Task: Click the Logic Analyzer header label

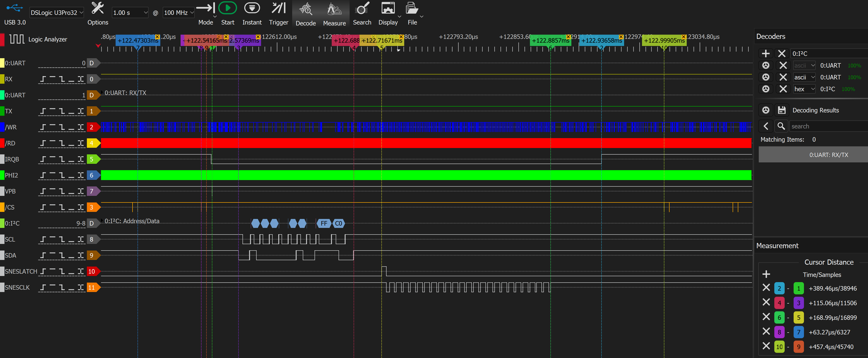Action: [48, 39]
